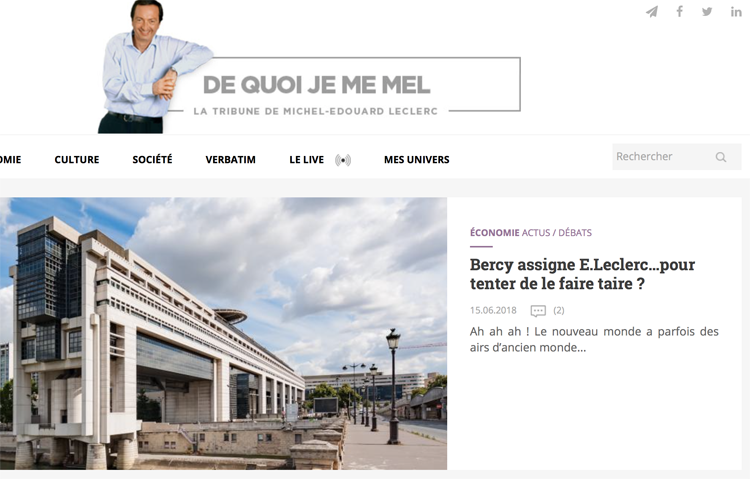Click the comment count (2) link
Image resolution: width=750 pixels, height=479 pixels.
click(559, 311)
